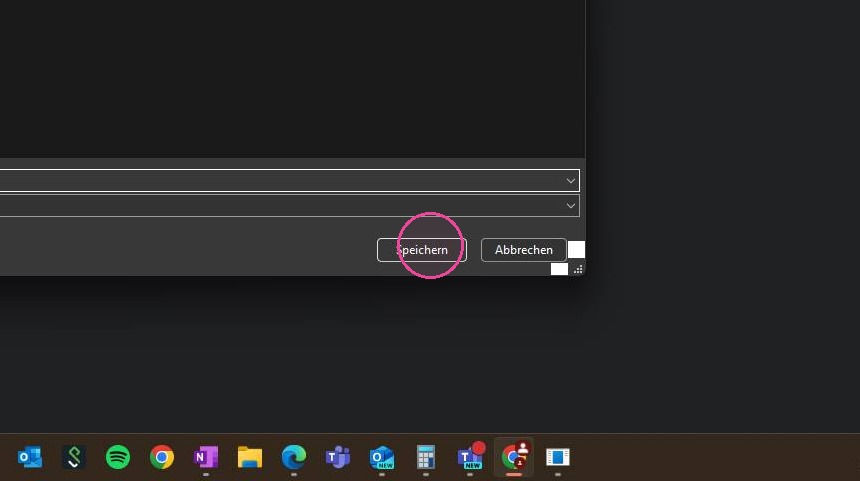Open classic Outlook from the taskbar
The image size is (860, 481).
click(x=30, y=457)
